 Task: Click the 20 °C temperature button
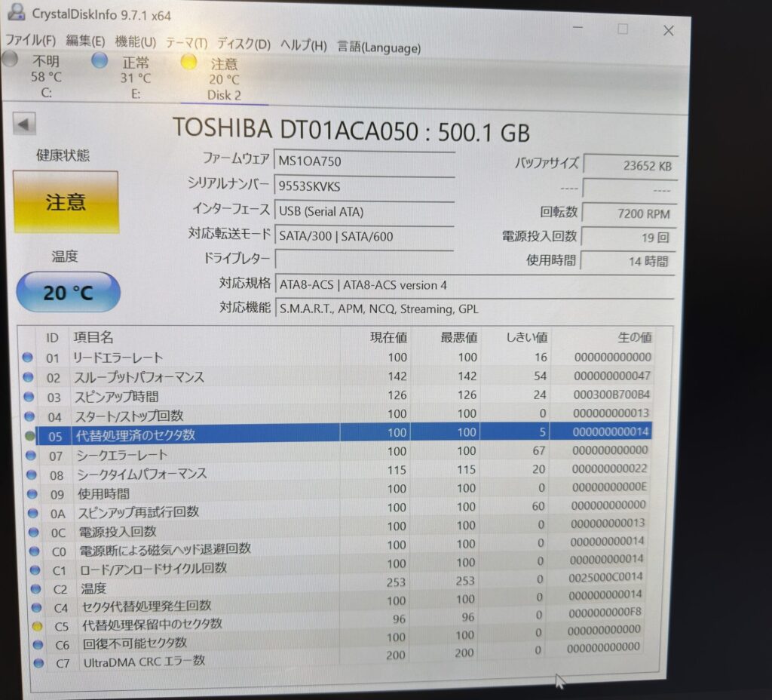(x=68, y=293)
